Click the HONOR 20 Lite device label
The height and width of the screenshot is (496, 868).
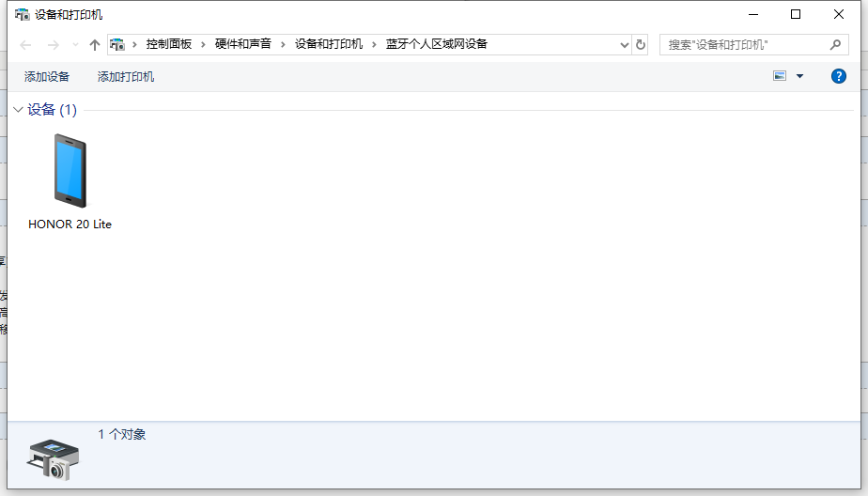(70, 225)
